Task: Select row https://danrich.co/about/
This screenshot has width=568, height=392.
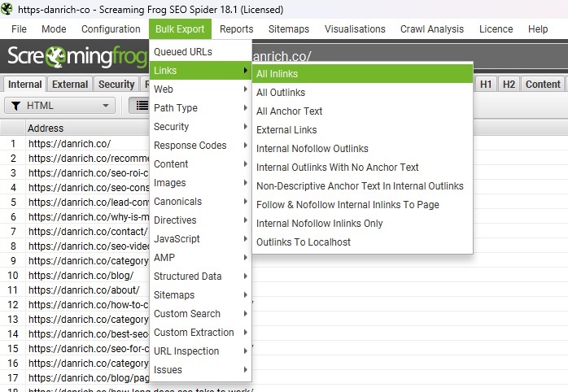Action: 84,290
